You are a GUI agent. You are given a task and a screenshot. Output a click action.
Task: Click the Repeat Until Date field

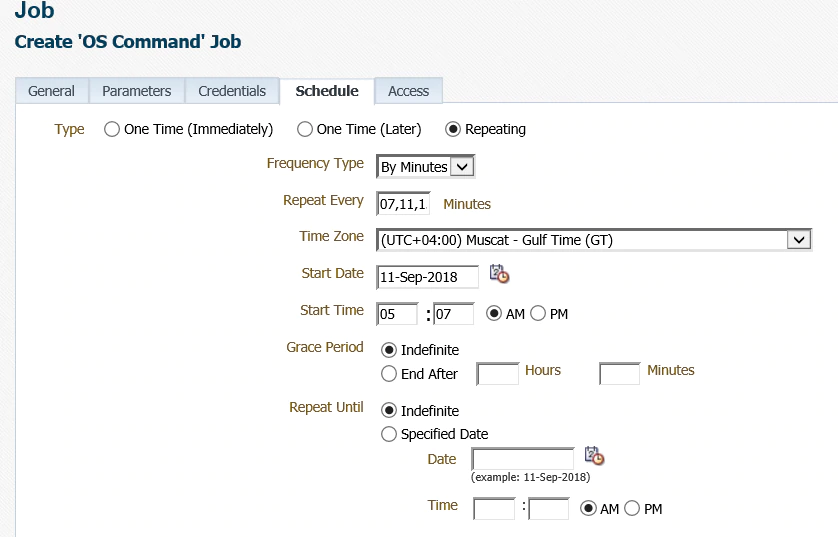(523, 460)
